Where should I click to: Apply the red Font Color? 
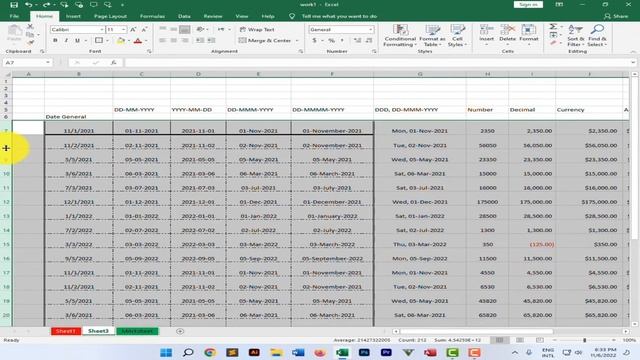tap(138, 40)
